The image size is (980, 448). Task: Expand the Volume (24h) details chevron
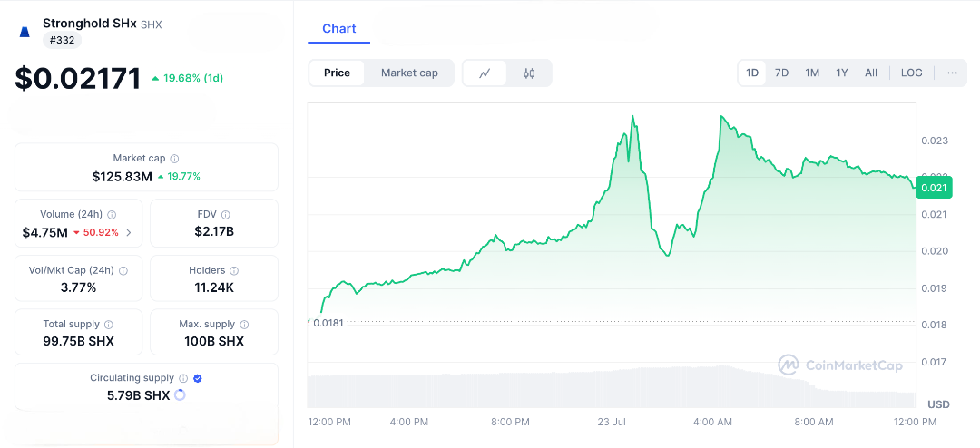(x=129, y=233)
